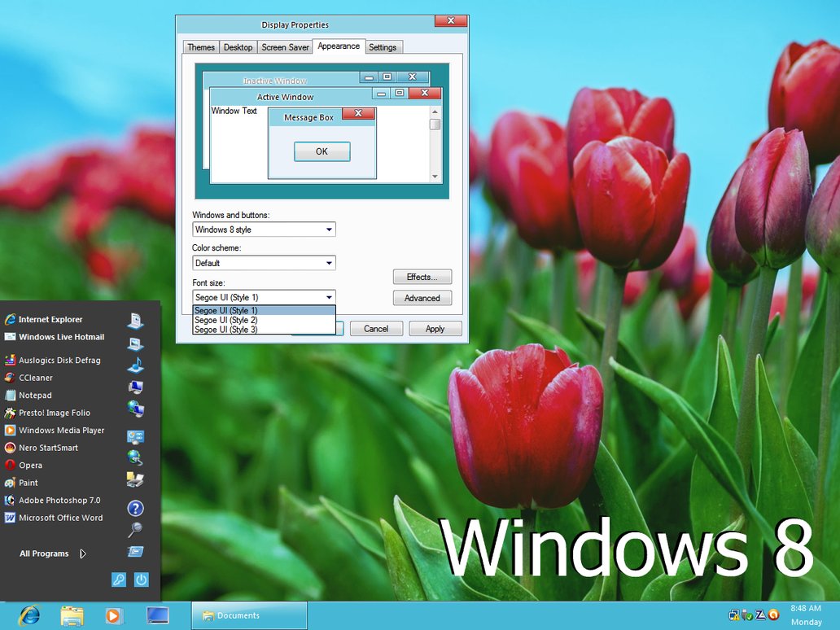Open Adobe Photoshop 7.0 in start menu
This screenshot has width=840, height=630.
coord(59,501)
